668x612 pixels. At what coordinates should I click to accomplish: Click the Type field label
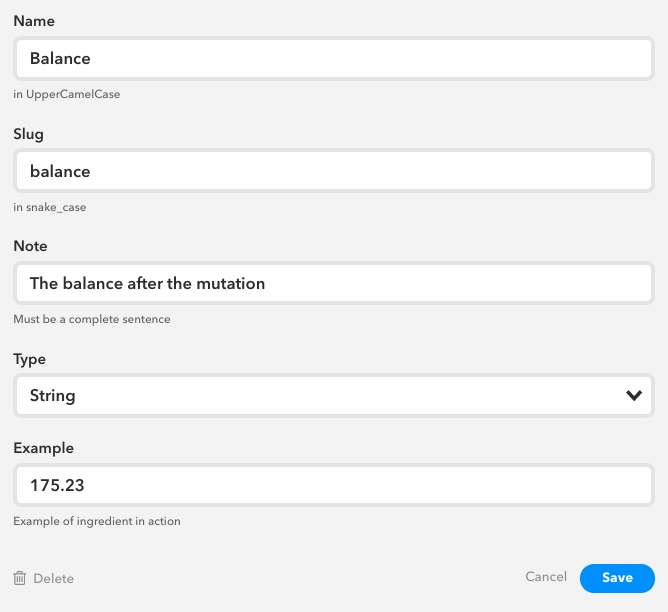(x=30, y=358)
